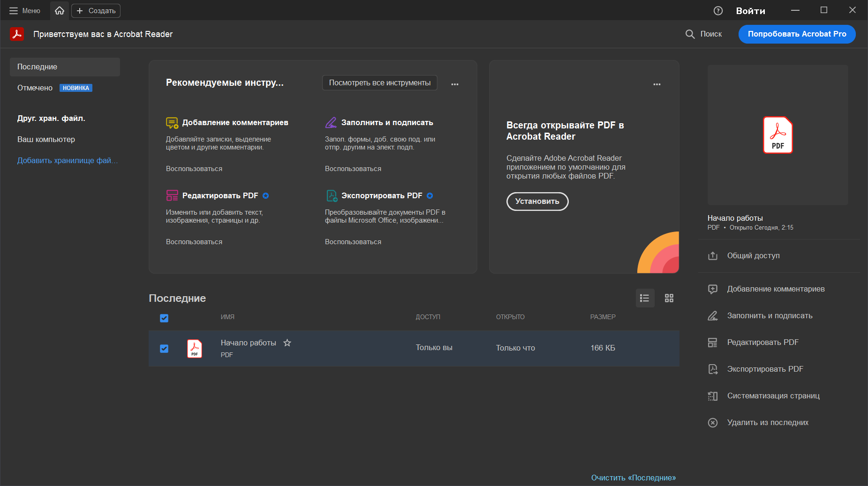This screenshot has width=868, height=486.
Task: Select Систематизация страниц in right panel
Action: pyautogui.click(x=773, y=396)
